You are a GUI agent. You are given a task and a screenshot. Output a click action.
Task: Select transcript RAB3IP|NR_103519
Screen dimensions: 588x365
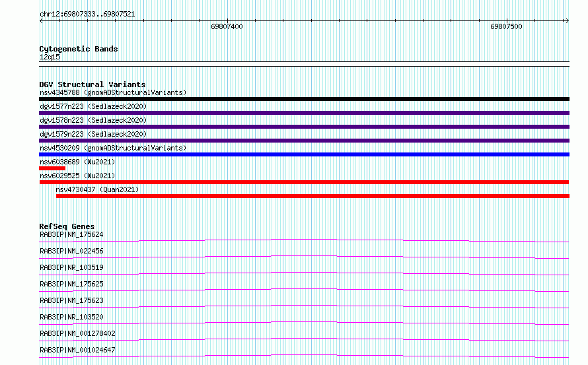click(x=71, y=267)
